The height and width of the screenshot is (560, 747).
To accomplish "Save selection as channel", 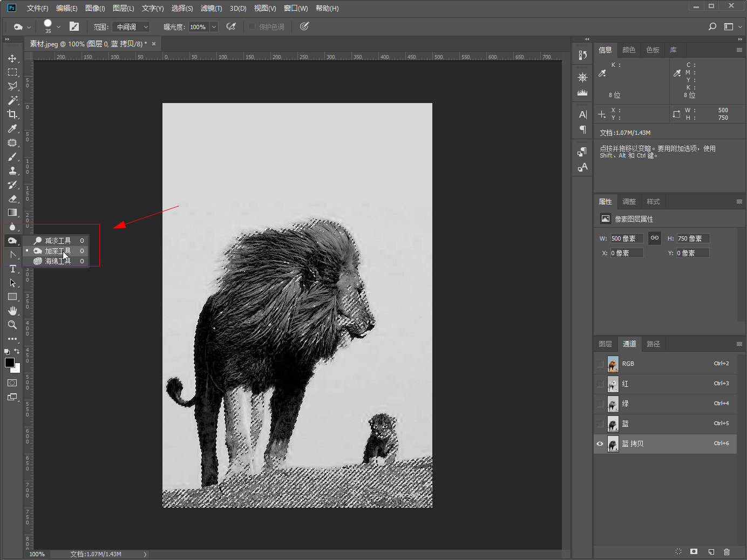I will pyautogui.click(x=694, y=551).
